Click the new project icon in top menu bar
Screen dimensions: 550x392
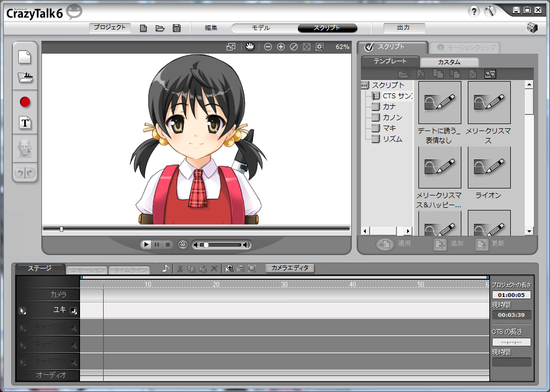[143, 28]
